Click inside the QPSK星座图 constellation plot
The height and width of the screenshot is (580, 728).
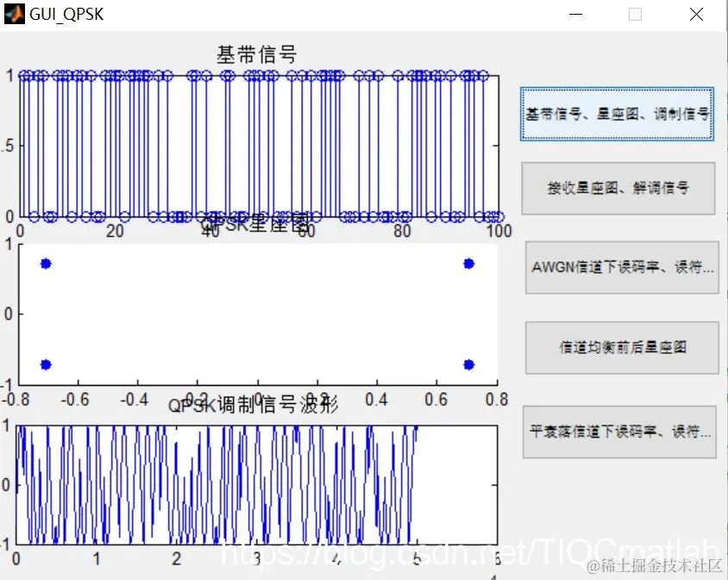click(259, 315)
